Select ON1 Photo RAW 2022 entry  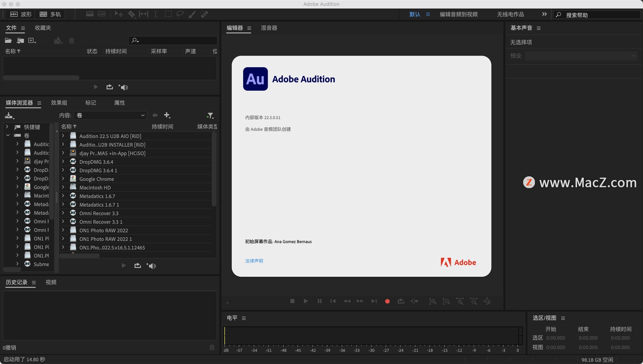click(103, 231)
